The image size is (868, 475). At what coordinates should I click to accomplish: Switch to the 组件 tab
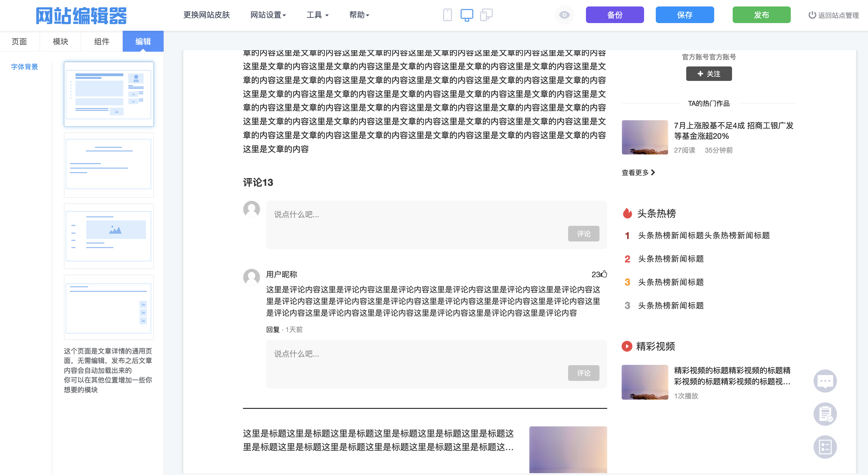coord(102,41)
